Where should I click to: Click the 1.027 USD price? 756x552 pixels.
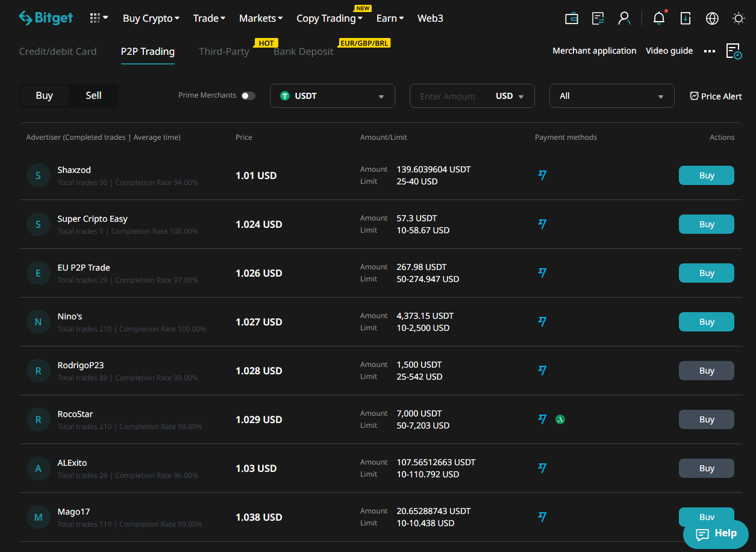(x=259, y=322)
